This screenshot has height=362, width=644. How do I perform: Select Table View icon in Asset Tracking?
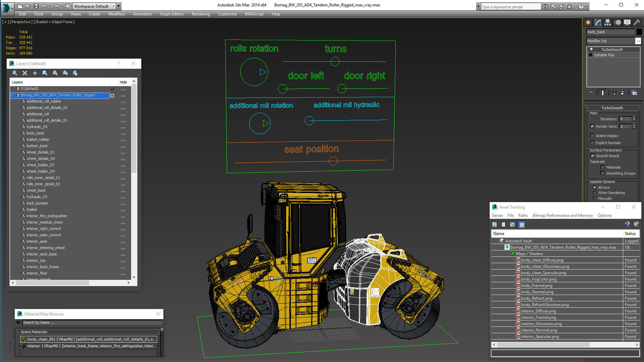(x=522, y=225)
